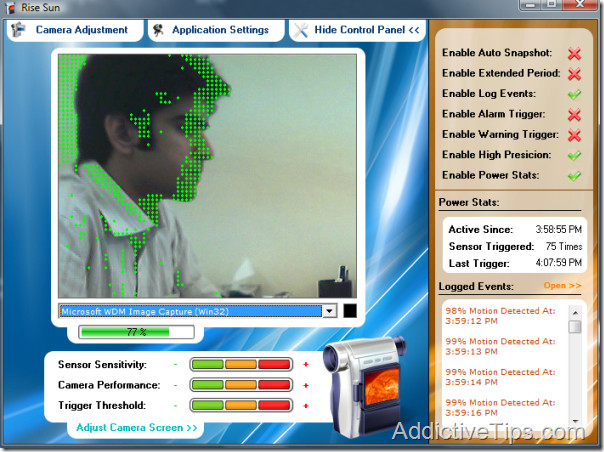
Task: Toggle Enable Auto Snapshot red cross
Action: (x=574, y=53)
